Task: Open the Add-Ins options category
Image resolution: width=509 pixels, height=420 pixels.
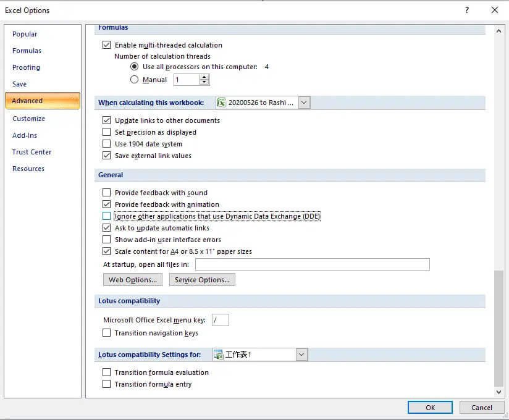Action: pos(25,135)
